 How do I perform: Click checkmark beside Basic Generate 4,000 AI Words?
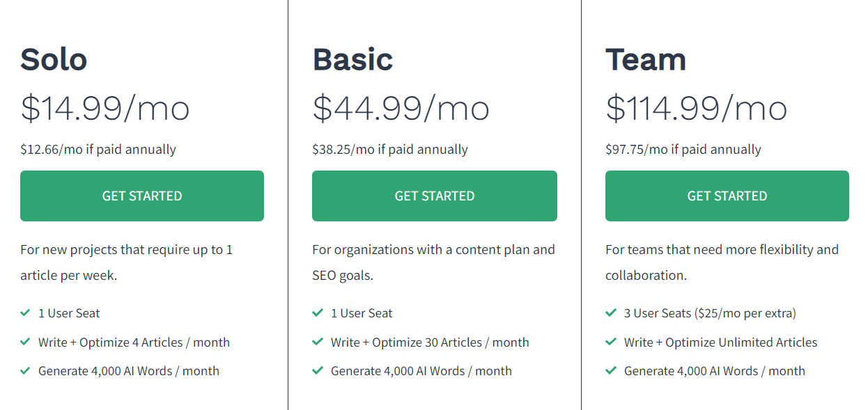(318, 370)
